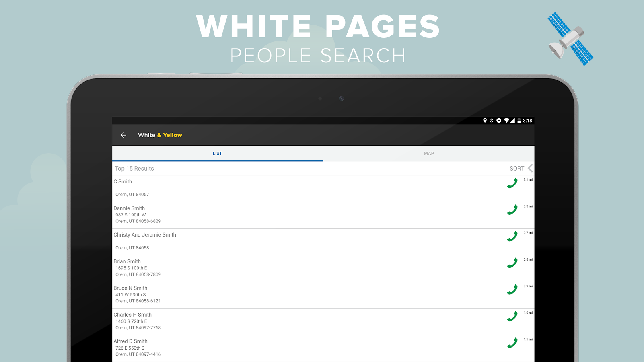This screenshot has width=644, height=362.
Task: Call Dannie Smith using the phone icon
Action: [512, 210]
